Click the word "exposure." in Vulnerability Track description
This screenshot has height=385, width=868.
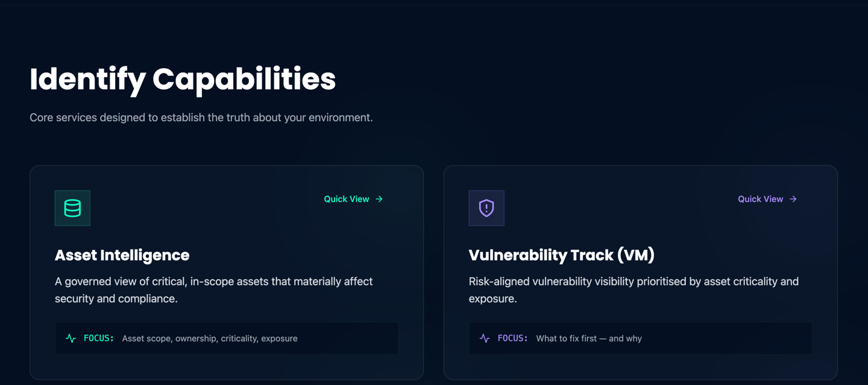point(492,299)
